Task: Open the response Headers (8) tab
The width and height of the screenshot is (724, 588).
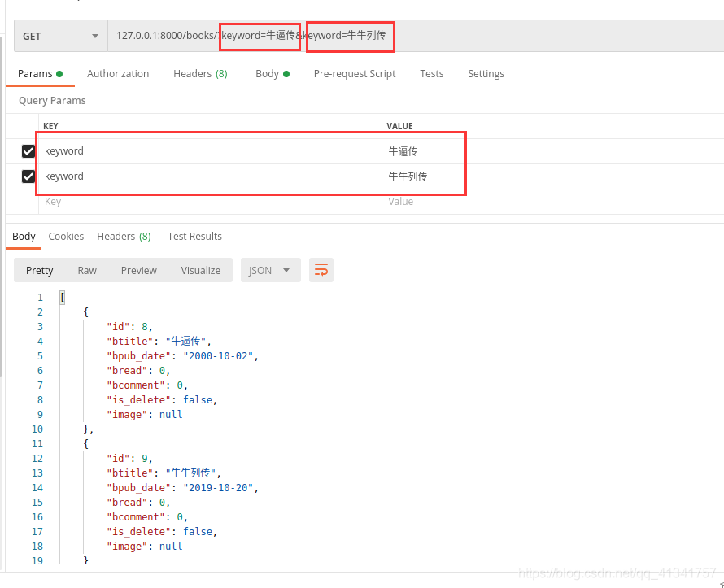Action: [124, 237]
